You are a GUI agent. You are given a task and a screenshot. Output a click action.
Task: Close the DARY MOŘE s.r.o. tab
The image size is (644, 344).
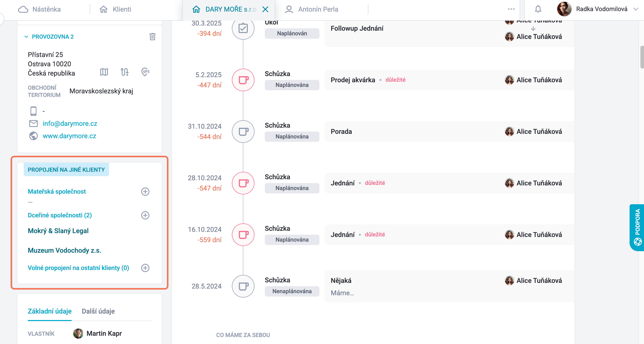265,9
